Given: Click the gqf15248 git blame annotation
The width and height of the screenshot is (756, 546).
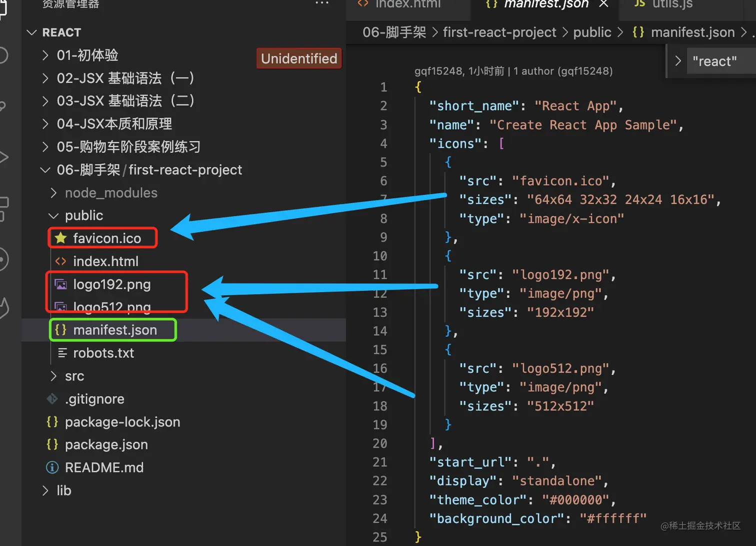Looking at the screenshot, I should [x=513, y=71].
